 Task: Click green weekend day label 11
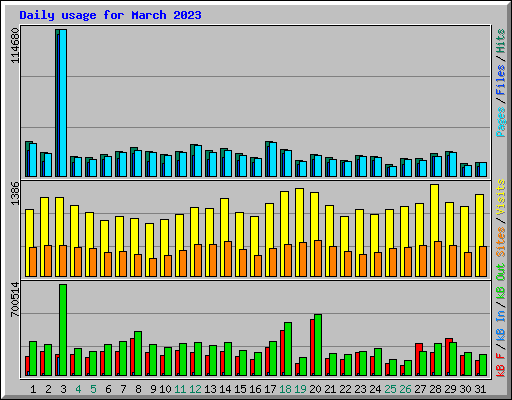click(180, 389)
